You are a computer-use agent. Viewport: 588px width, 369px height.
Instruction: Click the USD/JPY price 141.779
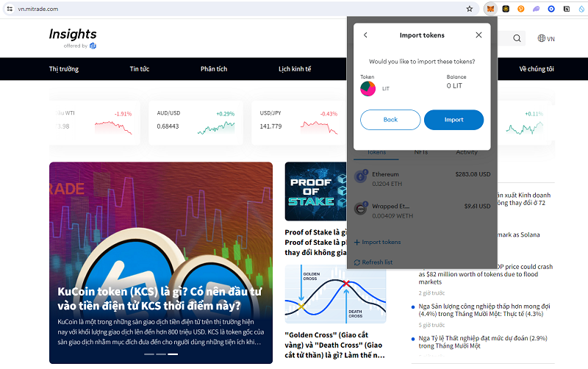pyautogui.click(x=270, y=126)
